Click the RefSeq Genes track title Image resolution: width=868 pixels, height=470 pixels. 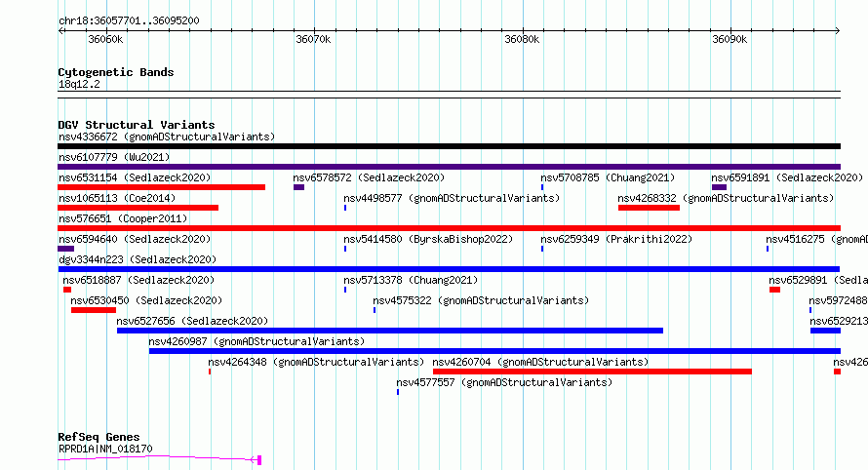coord(99,438)
